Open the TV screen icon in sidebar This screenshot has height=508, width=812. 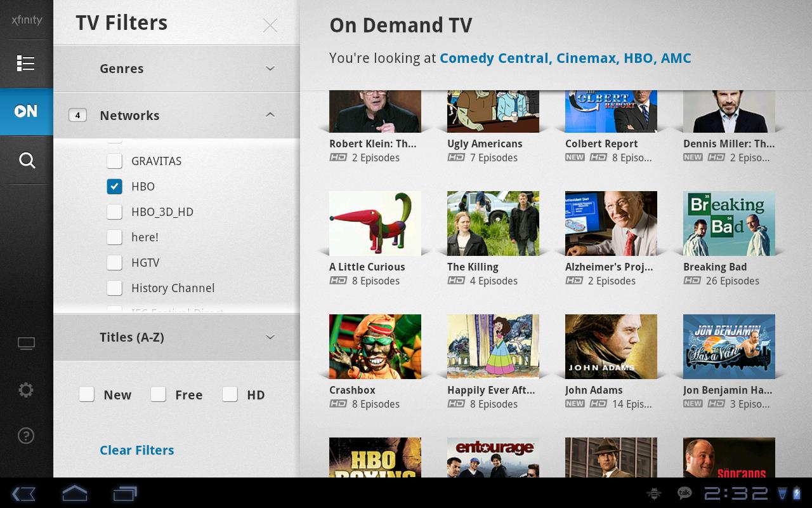click(26, 344)
